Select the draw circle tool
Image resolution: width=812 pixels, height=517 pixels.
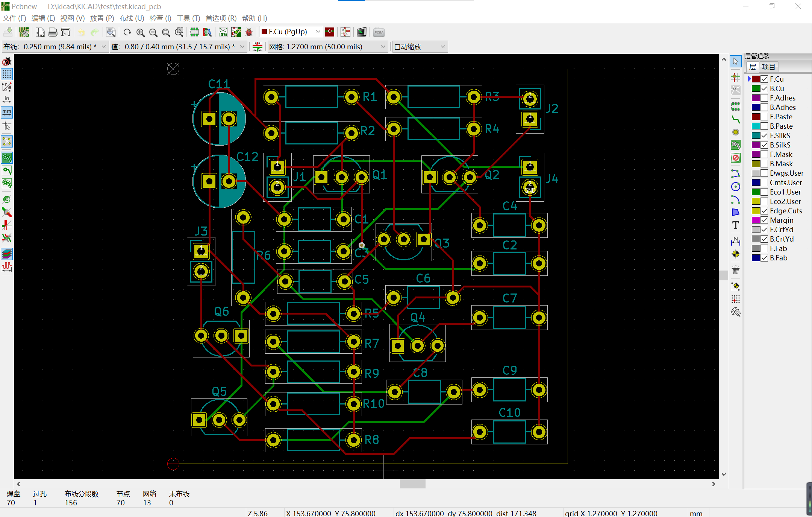pos(736,187)
